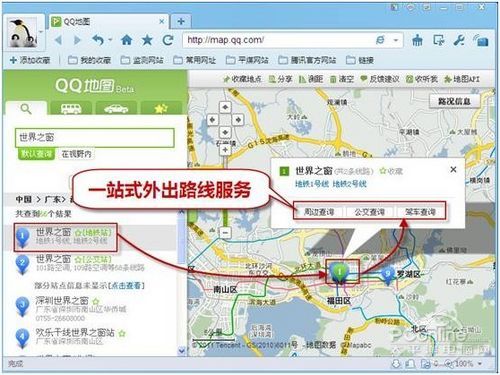500x375 pixels.
Task: Open 地铁1号线 link in popup
Action: pos(312,184)
